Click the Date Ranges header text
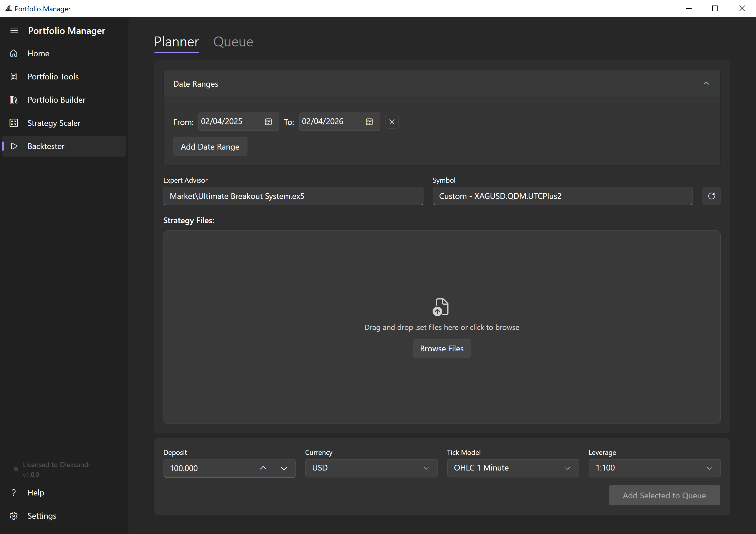The image size is (756, 534). point(196,84)
